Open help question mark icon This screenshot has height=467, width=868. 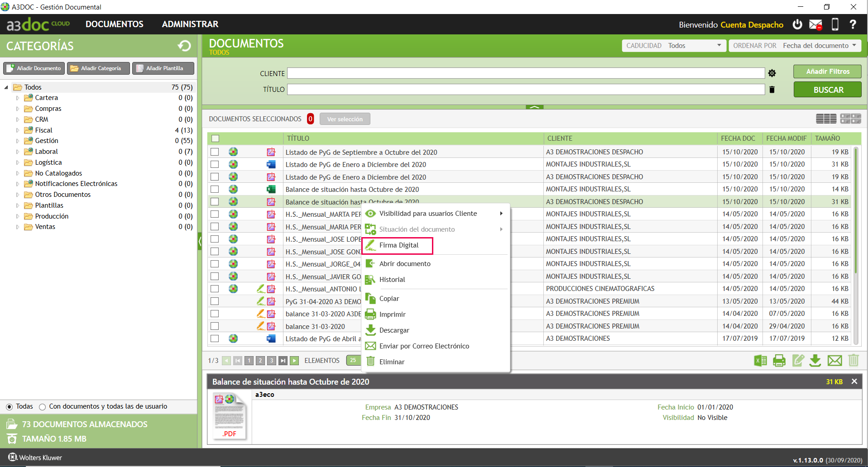[x=853, y=24]
